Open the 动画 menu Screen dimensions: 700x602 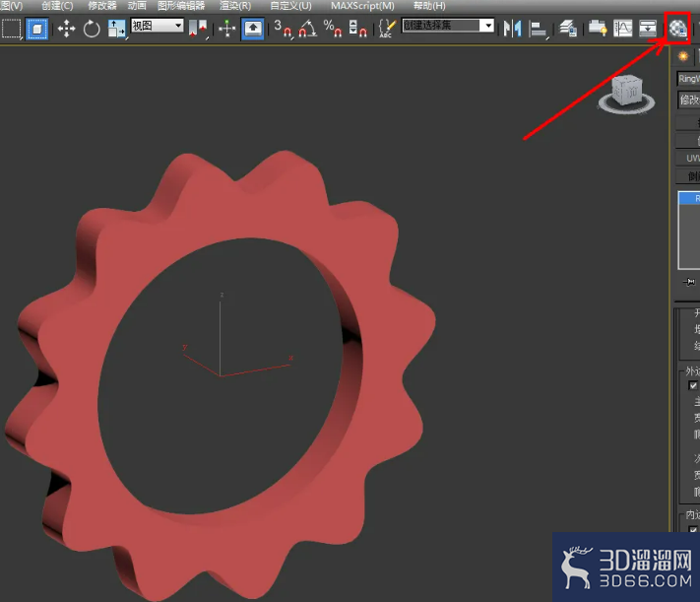[x=137, y=6]
